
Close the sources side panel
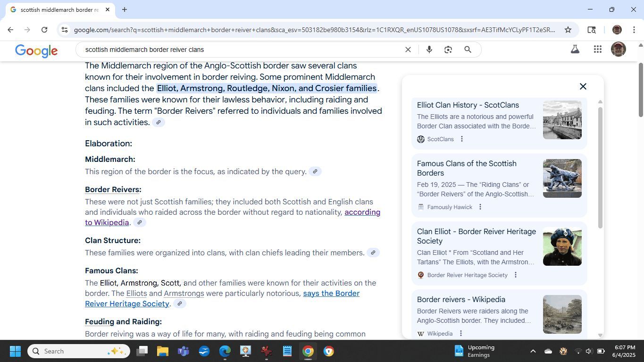(x=583, y=86)
